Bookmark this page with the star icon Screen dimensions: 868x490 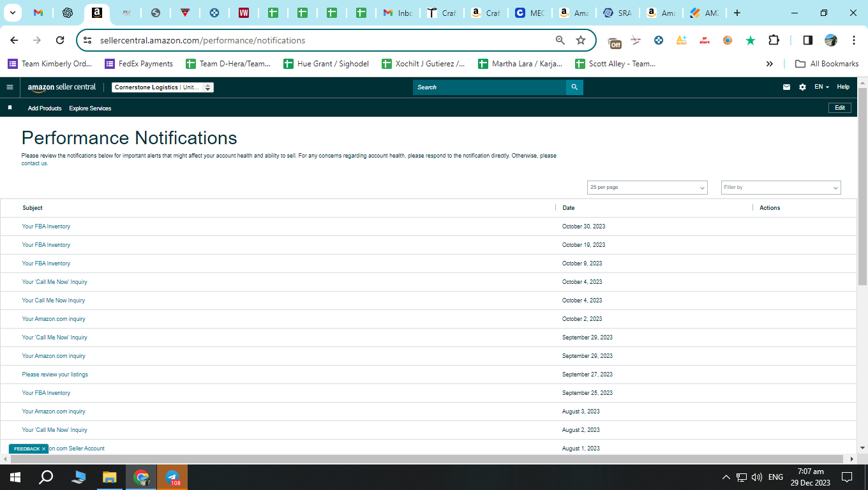tap(581, 40)
